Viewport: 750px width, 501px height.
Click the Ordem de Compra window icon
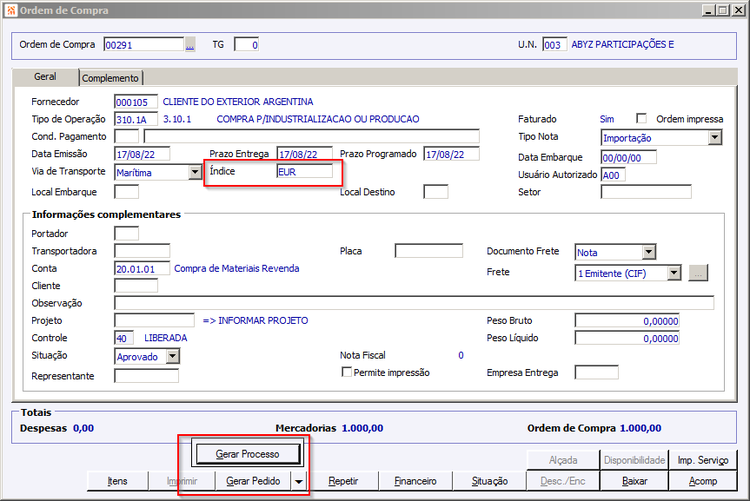click(10, 10)
